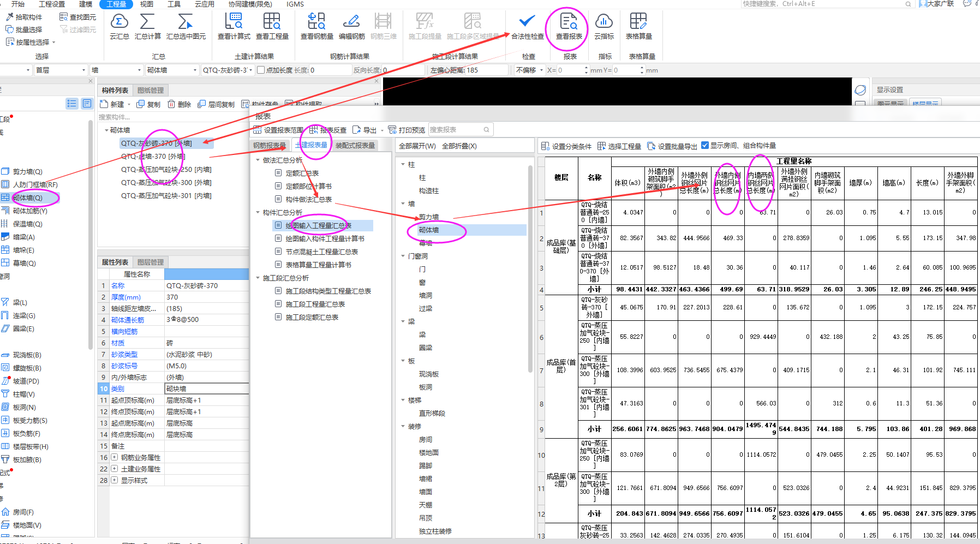The height and width of the screenshot is (544, 980).
Task: Open the 视图 ribbon tab
Action: (147, 4)
